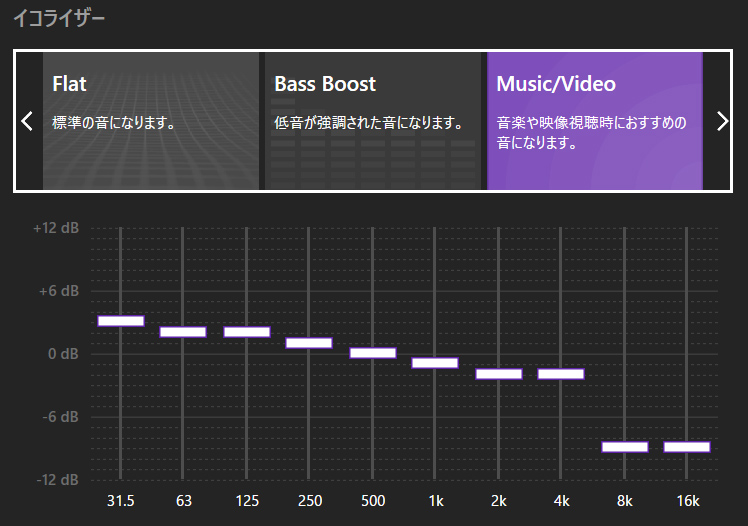The width and height of the screenshot is (748, 526).
Task: Click the 標準の音になります description text
Action: pyautogui.click(x=114, y=123)
